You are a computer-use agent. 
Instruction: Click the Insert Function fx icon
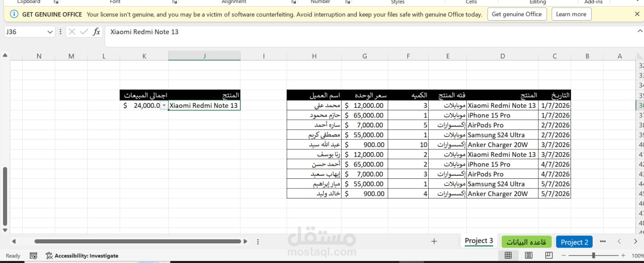[97, 32]
